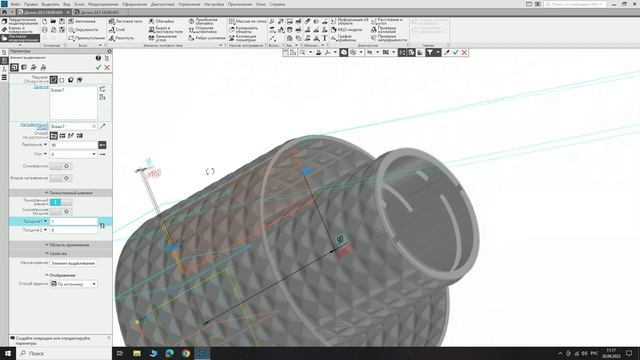
Task: Click the home icon in the tab bar
Action: (x=4, y=12)
